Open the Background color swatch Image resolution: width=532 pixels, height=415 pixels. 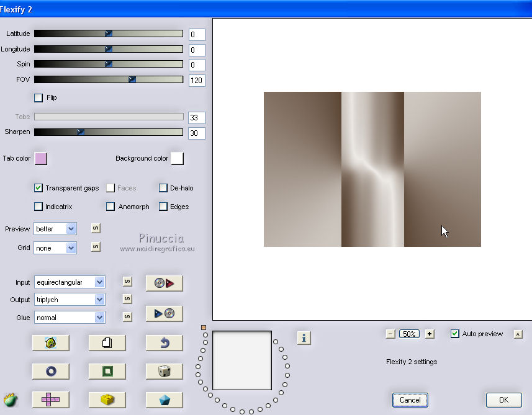point(178,158)
